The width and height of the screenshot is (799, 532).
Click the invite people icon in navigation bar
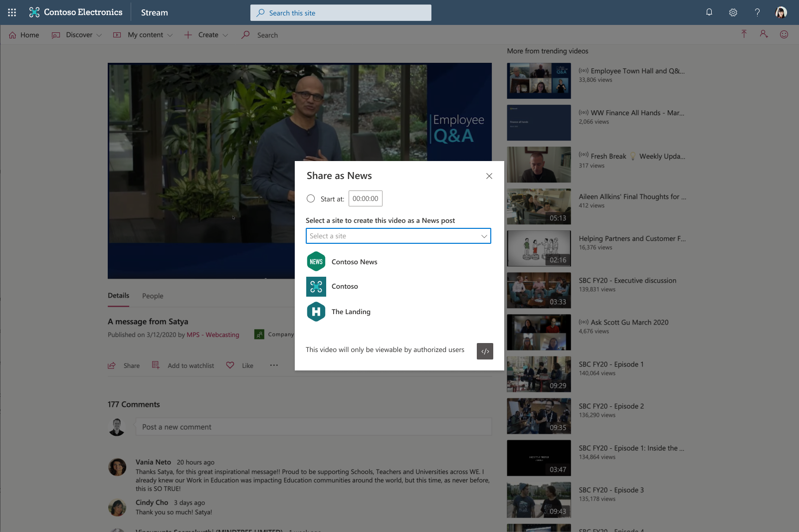pos(764,34)
